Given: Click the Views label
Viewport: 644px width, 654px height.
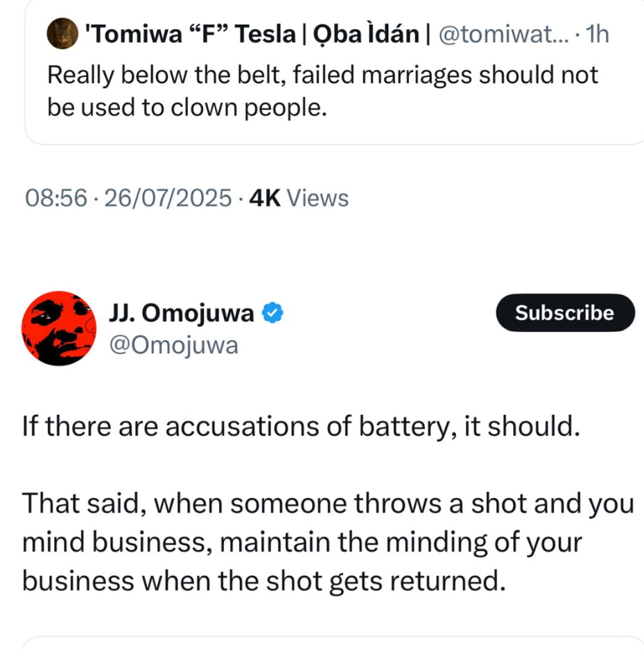Looking at the screenshot, I should [317, 199].
